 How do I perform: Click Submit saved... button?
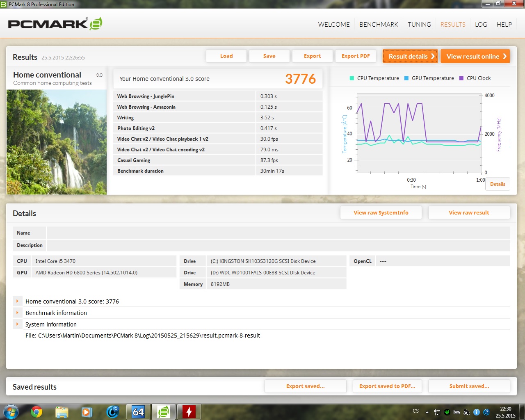469,386
